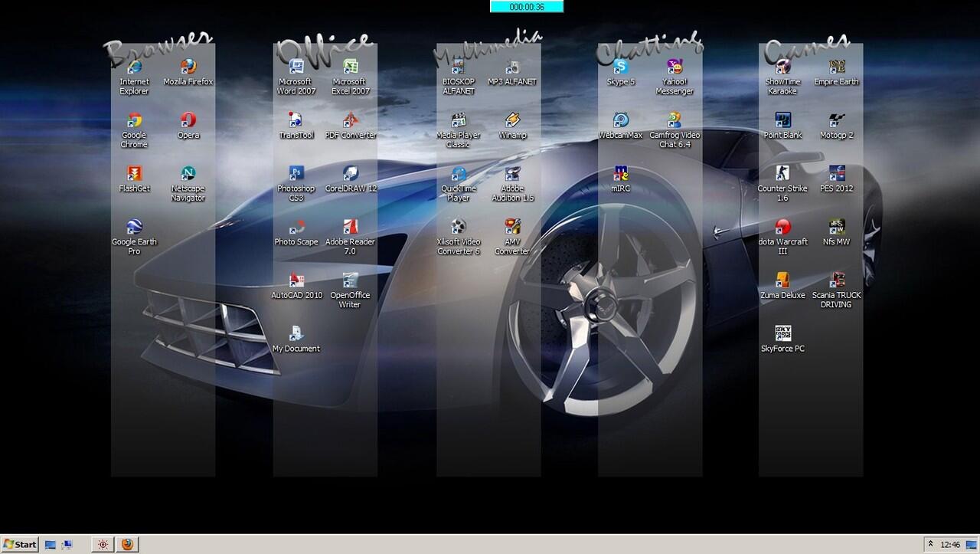
Task: Select the CorelDRAW 12 shortcut
Action: tap(351, 174)
